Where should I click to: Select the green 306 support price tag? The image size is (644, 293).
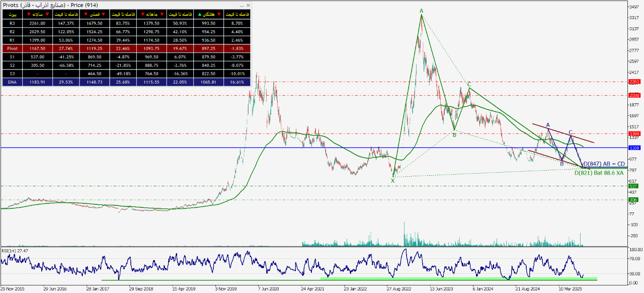(633, 200)
